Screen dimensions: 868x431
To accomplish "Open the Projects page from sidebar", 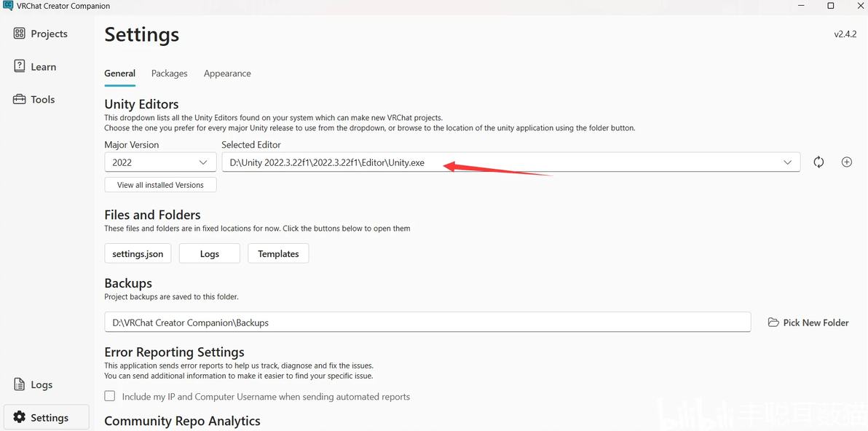I will point(40,33).
